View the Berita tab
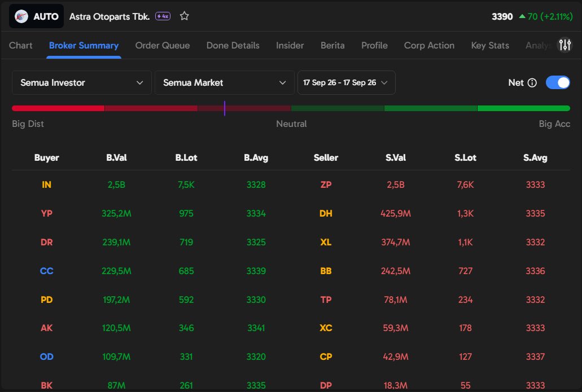This screenshot has width=582, height=392. (332, 45)
